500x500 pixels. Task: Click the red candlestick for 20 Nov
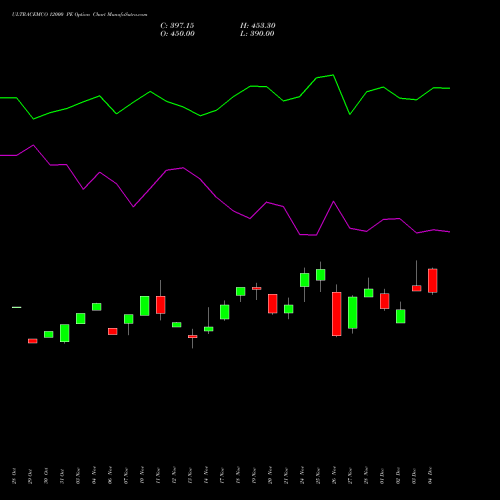click(273, 303)
